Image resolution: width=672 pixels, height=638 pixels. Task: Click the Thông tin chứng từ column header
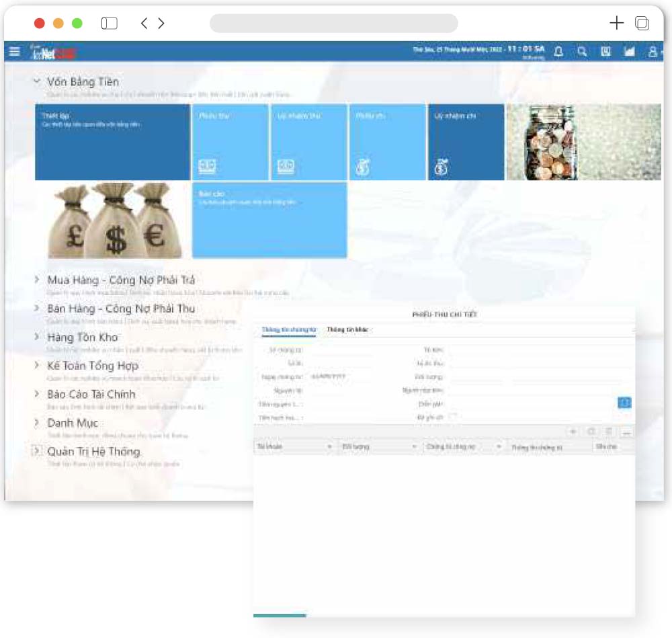(549, 447)
